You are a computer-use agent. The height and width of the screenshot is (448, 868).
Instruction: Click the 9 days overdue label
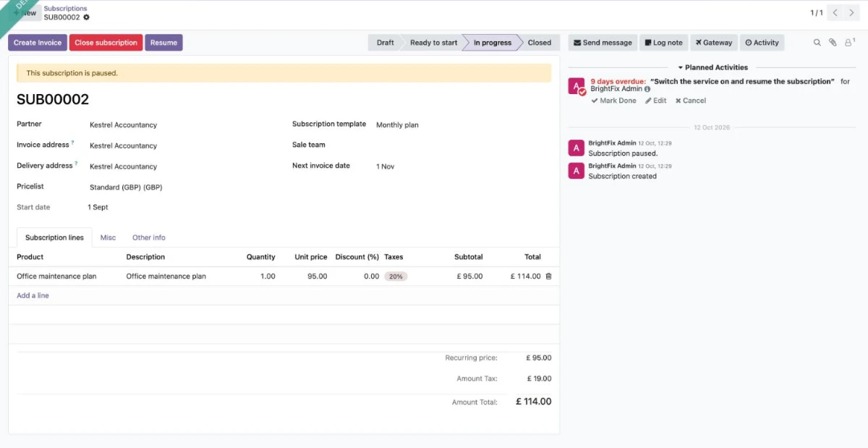coord(618,82)
